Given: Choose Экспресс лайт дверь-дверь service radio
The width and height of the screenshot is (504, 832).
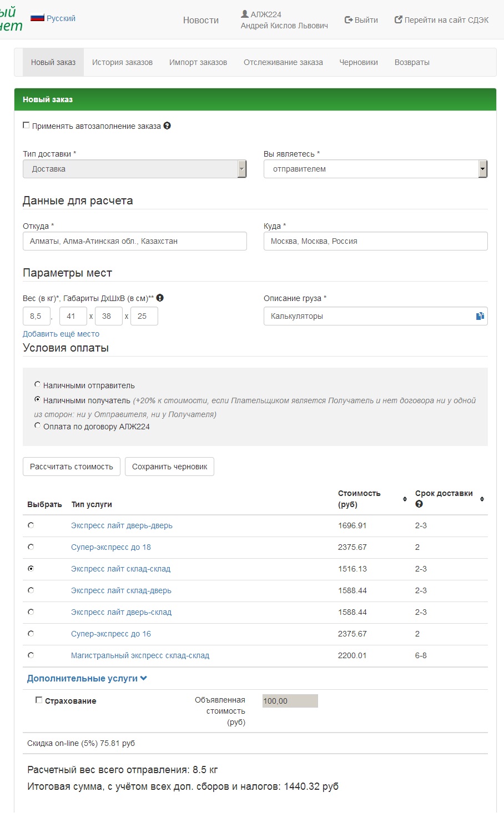Looking at the screenshot, I should coord(31,525).
